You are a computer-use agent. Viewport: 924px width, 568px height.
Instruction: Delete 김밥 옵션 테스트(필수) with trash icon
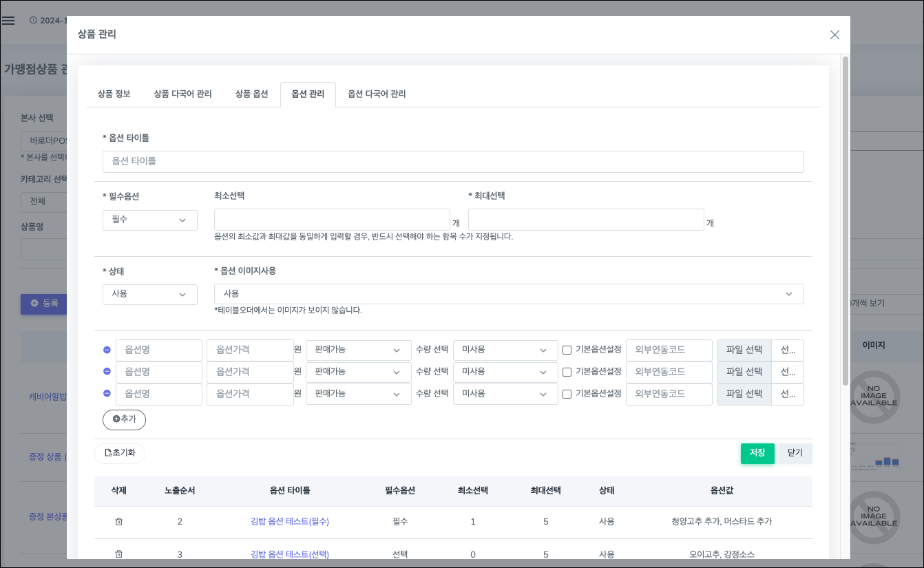(x=118, y=522)
